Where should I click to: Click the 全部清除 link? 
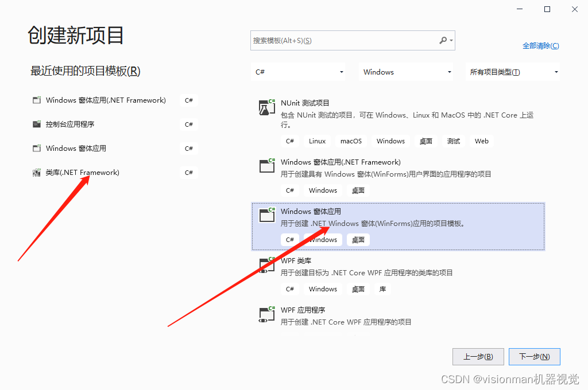coord(540,45)
